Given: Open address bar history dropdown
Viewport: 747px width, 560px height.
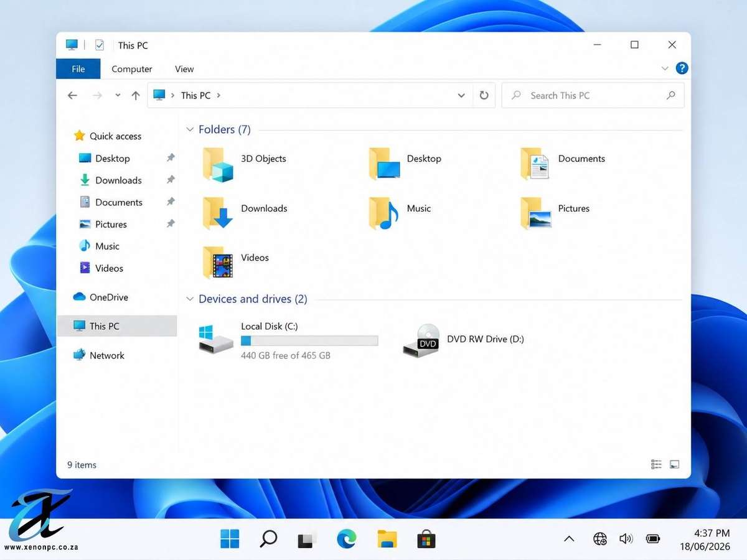Looking at the screenshot, I should pyautogui.click(x=461, y=95).
